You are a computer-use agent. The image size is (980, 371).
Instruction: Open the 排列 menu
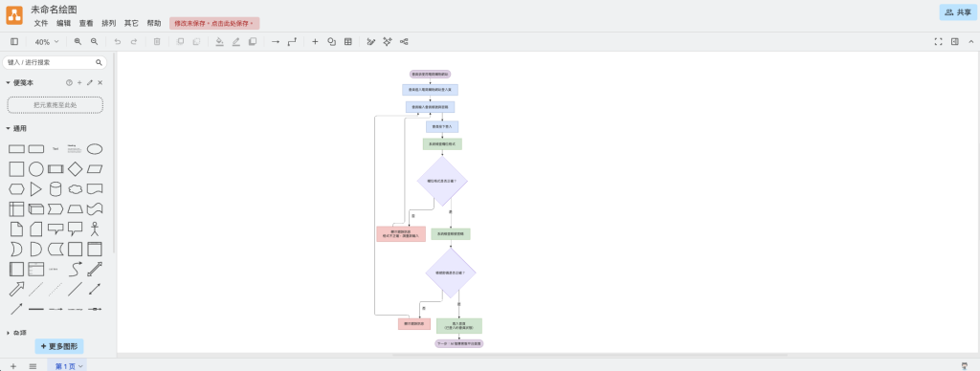[109, 23]
